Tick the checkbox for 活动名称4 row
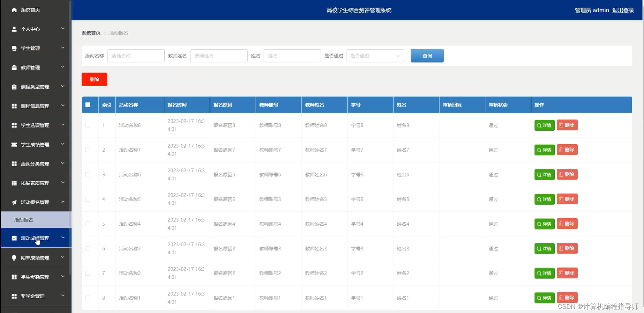 click(88, 224)
